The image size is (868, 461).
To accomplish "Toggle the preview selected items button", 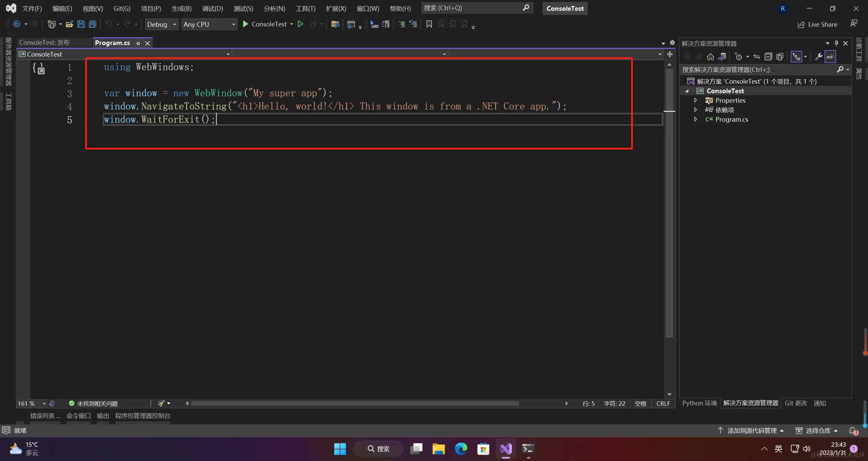I will point(830,57).
